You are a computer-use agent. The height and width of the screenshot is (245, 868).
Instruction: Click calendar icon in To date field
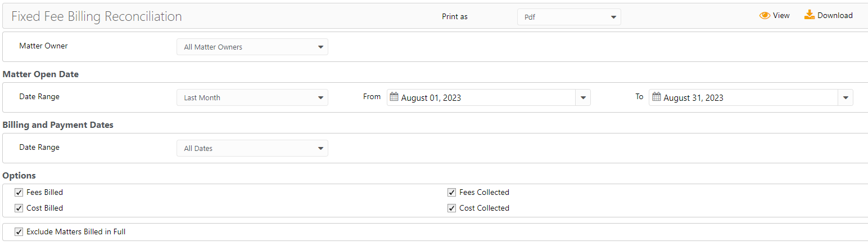tap(656, 97)
